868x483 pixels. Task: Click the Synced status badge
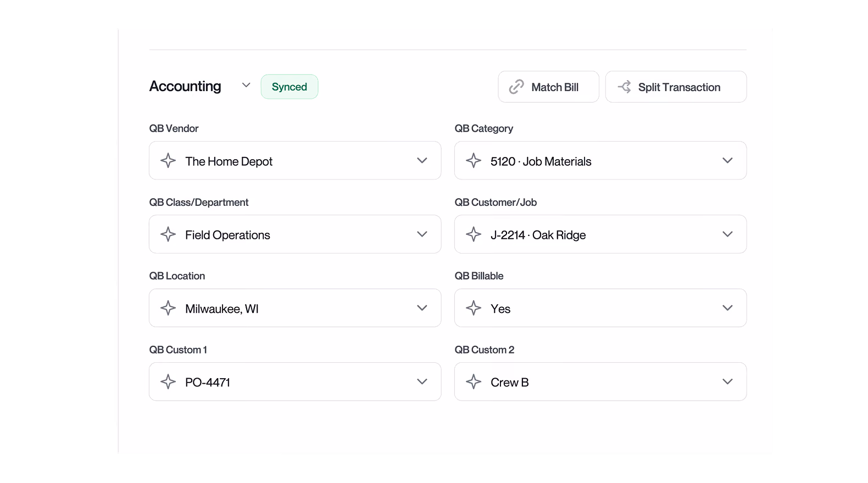[290, 87]
